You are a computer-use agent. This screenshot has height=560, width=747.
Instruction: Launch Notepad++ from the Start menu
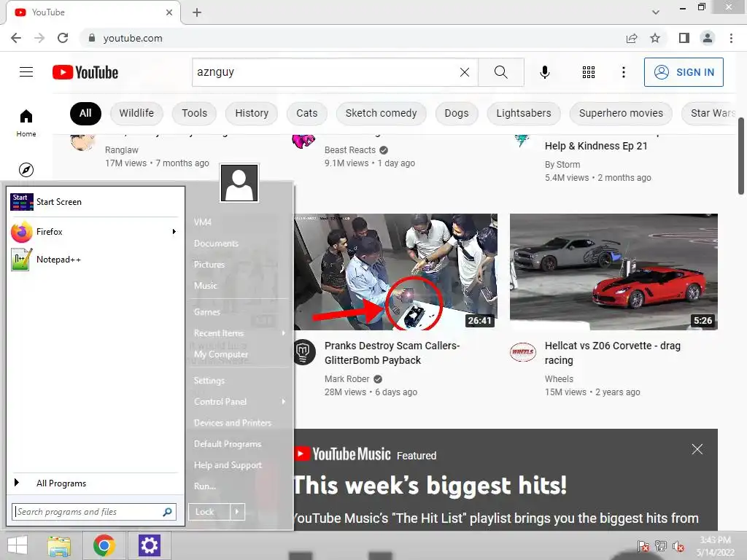(x=96, y=260)
